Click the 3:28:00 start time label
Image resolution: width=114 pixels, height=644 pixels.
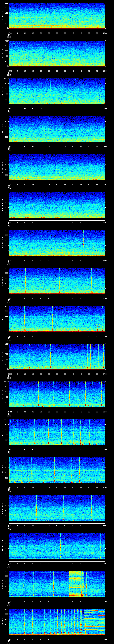click(9, 450)
